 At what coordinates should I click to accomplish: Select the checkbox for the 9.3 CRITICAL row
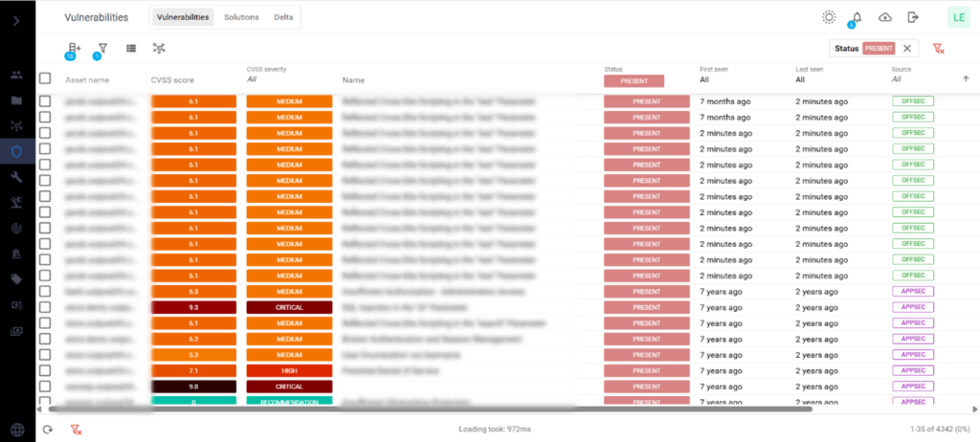click(45, 307)
